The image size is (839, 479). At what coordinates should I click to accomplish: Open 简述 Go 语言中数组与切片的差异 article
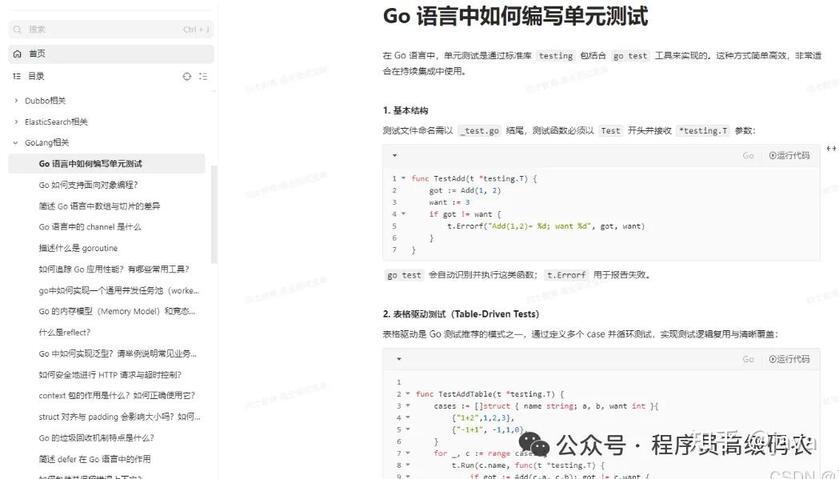(x=100, y=206)
